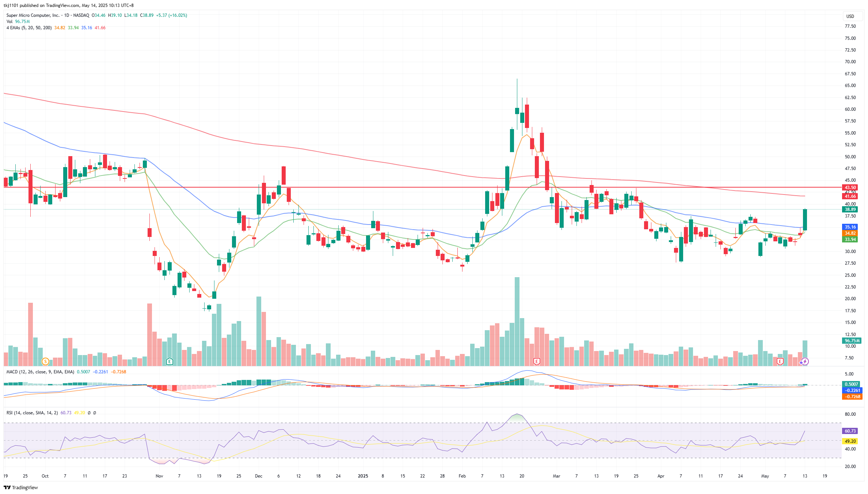
Task: Click the green 33.94 EMA value in legend
Action: click(73, 28)
